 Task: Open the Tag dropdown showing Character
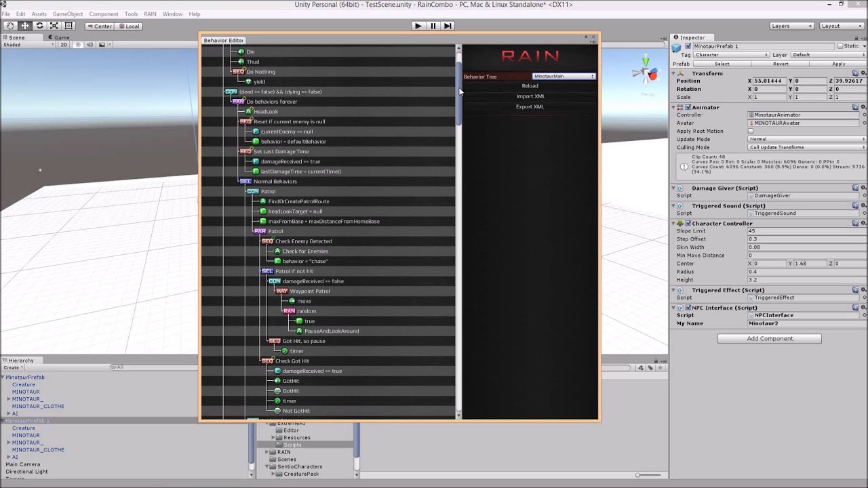tap(731, 54)
